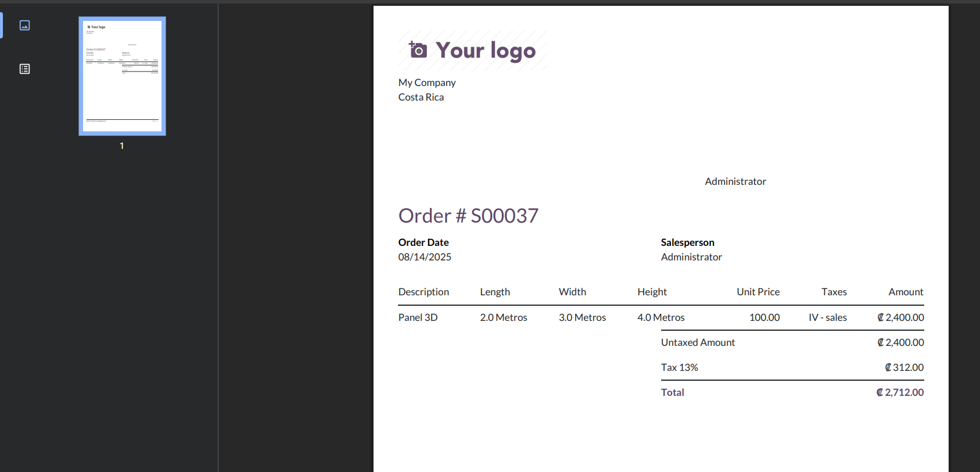
Task: Click the Description column header
Action: click(x=423, y=292)
